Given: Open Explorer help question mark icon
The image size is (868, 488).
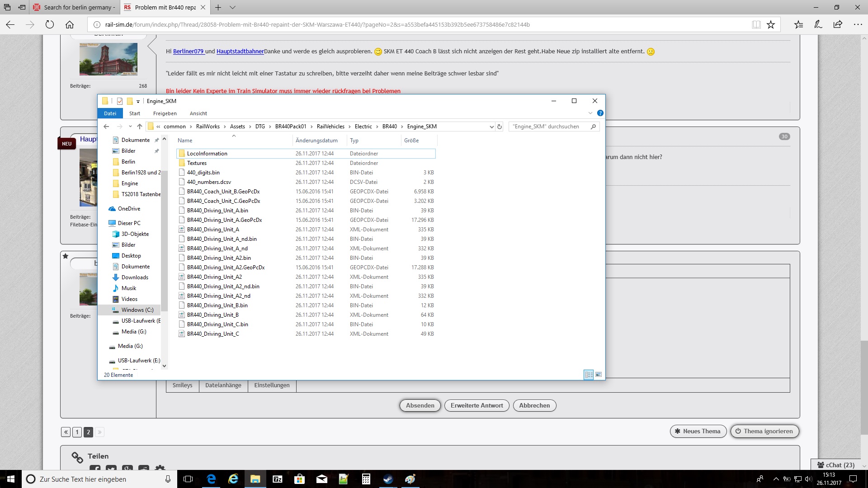Looking at the screenshot, I should [600, 113].
